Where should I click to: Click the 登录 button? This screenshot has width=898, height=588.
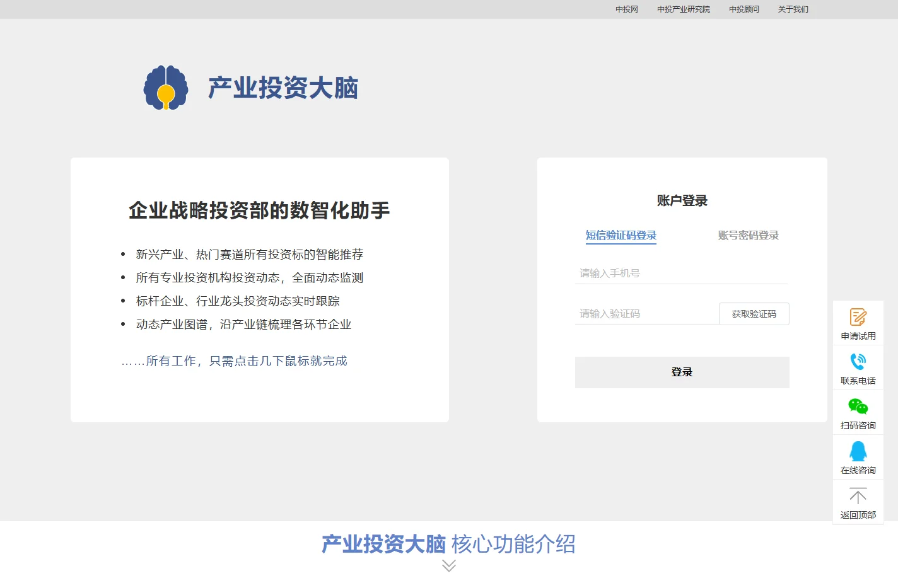(x=682, y=372)
